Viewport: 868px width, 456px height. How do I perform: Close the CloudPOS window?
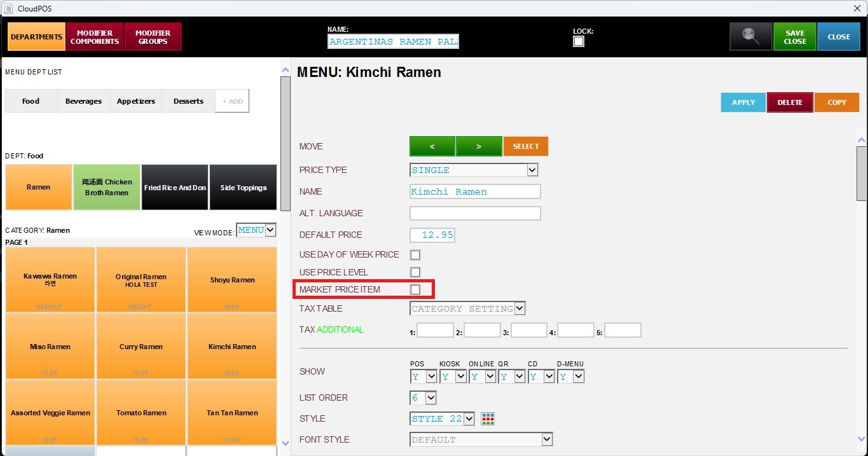(857, 8)
